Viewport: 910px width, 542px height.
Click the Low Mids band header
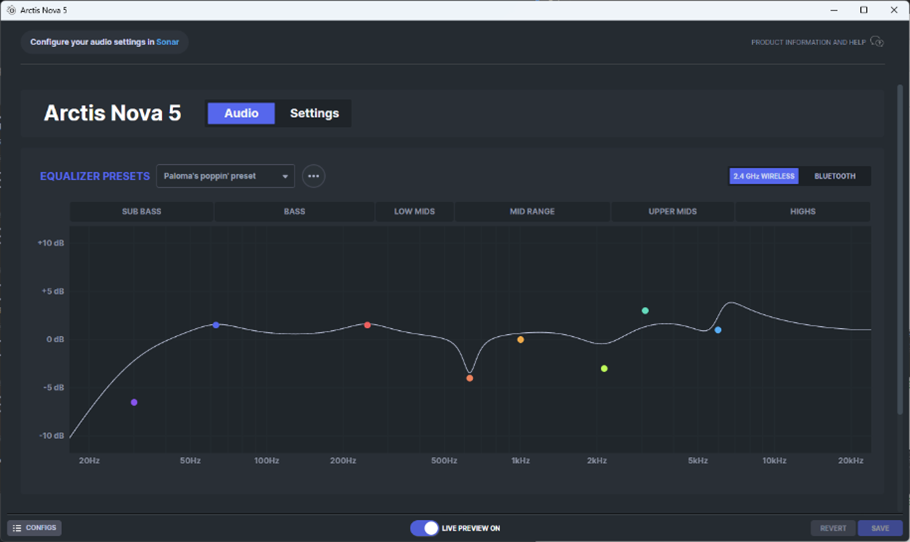(x=414, y=211)
